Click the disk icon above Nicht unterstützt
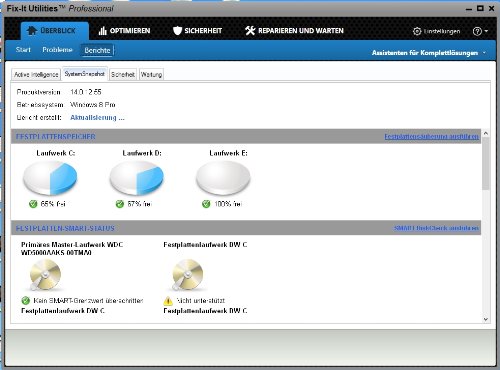Screen dimensions: 500x370 (x=187, y=275)
